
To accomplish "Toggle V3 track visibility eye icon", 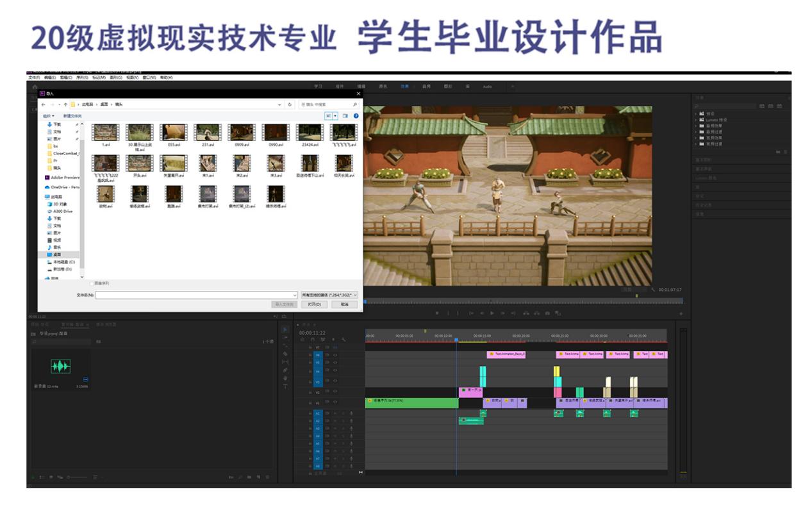I will pyautogui.click(x=335, y=382).
